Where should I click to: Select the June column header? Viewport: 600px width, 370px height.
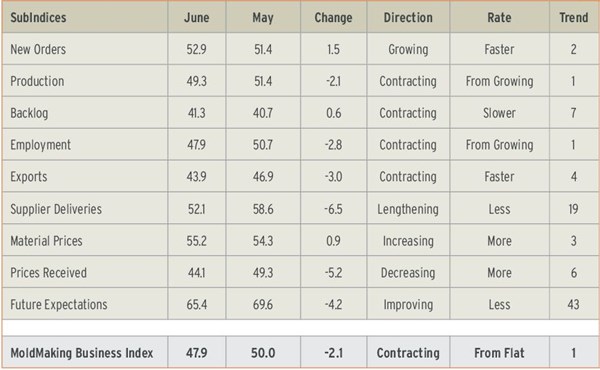[x=196, y=18]
